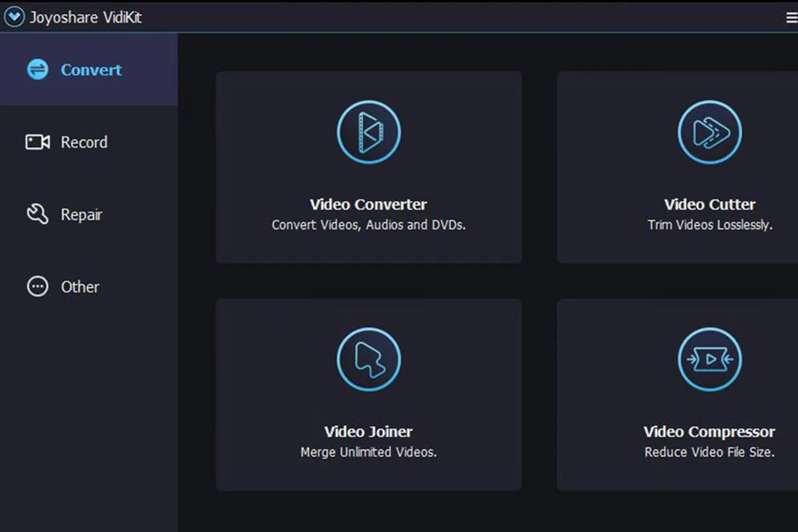Switch to the Repair tab label
This screenshot has height=532, width=798.
81,215
